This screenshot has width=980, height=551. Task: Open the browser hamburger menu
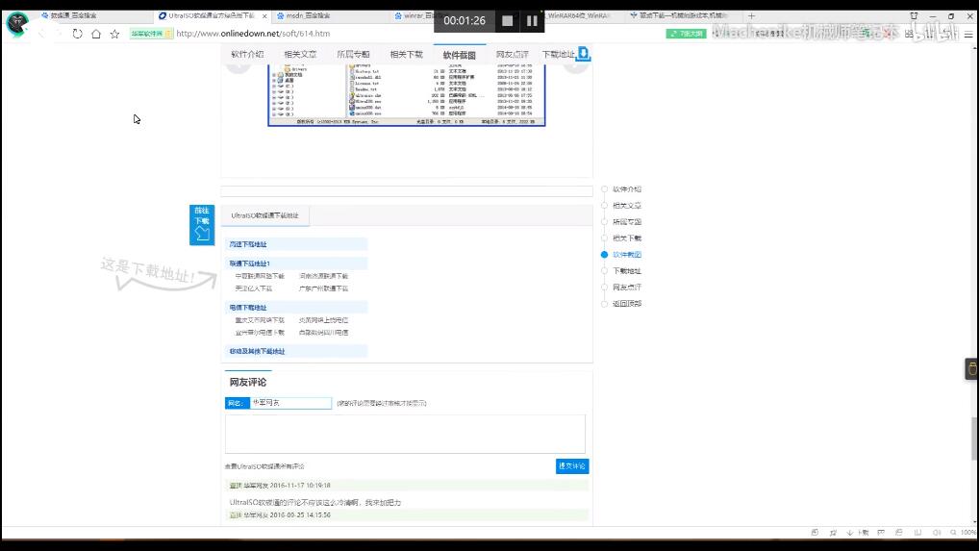968,35
